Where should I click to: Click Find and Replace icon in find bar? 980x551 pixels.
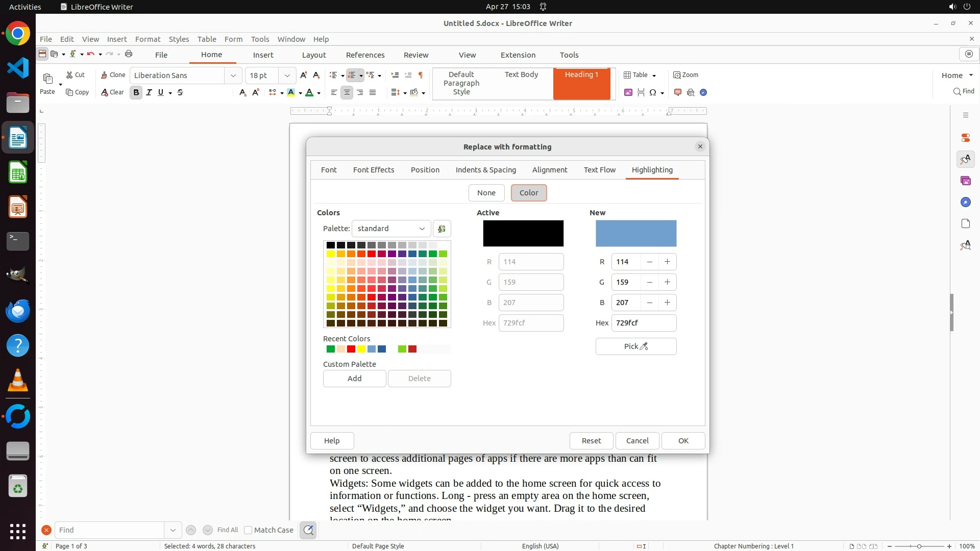[308, 530]
